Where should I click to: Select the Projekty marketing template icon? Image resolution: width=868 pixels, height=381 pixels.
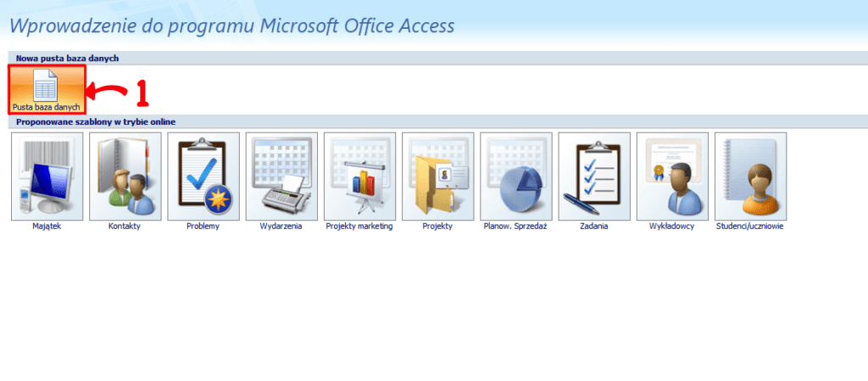[x=359, y=176]
